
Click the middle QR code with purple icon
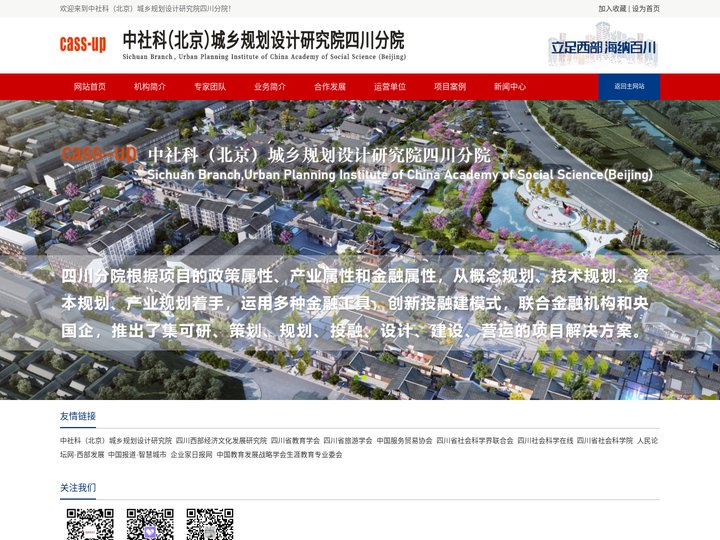point(150,524)
